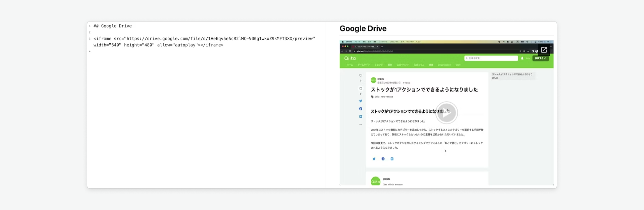The image size is (644, 210).
Task: Click the heart like icon beside the article
Action: (361, 75)
